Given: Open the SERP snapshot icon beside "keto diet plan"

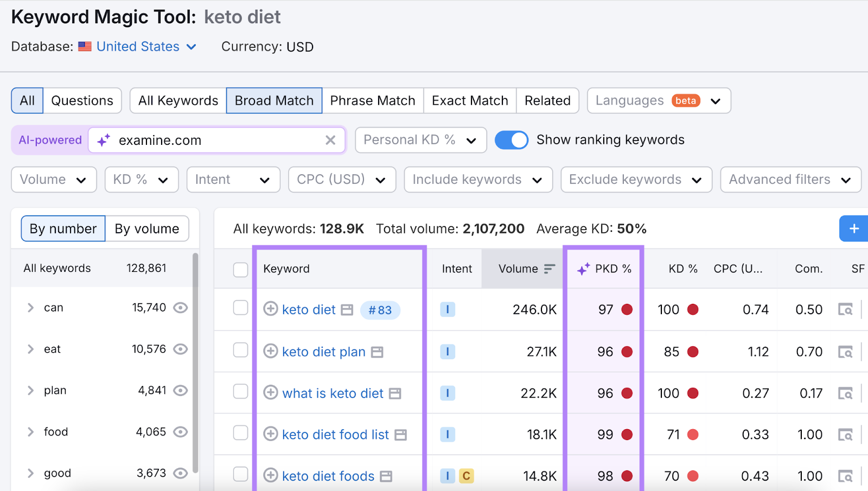Looking at the screenshot, I should [x=376, y=352].
